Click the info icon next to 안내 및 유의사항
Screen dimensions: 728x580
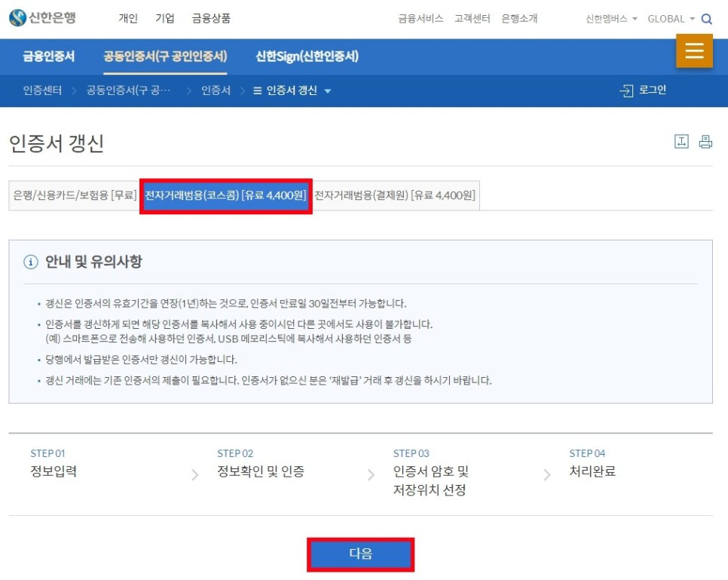coord(31,262)
